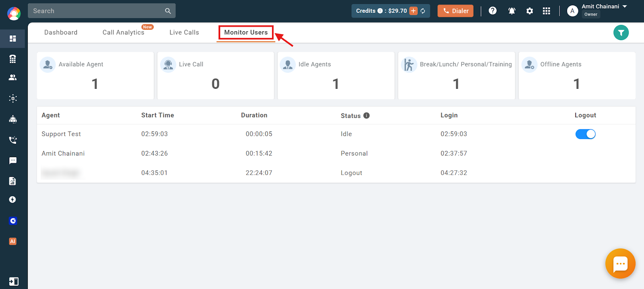Click the logout door icon in sidebar
This screenshot has width=644, height=289.
coord(14,281)
